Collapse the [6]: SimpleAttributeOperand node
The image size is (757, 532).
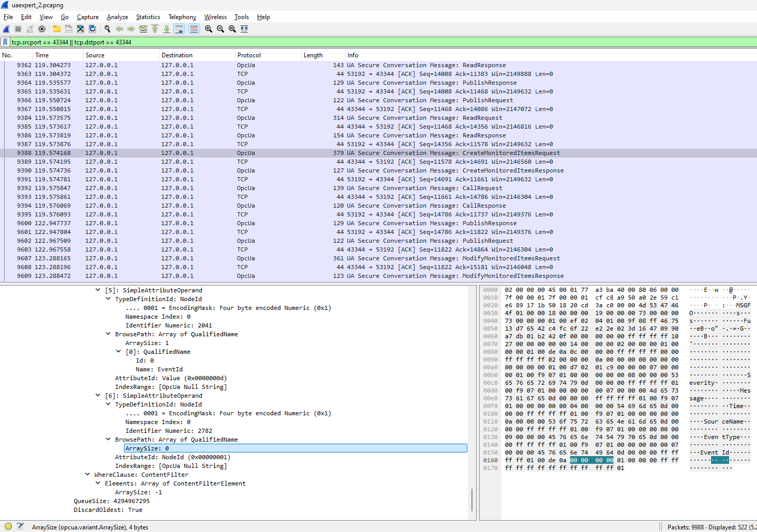tap(98, 396)
